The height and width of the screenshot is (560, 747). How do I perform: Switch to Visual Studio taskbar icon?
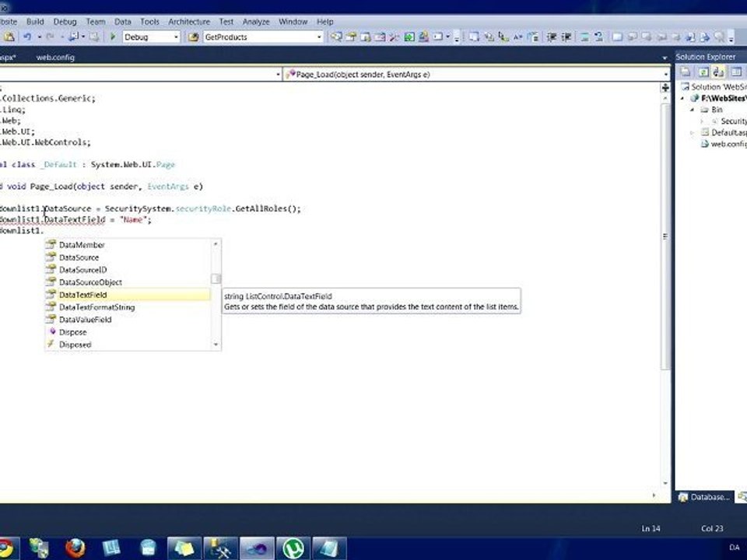[258, 548]
